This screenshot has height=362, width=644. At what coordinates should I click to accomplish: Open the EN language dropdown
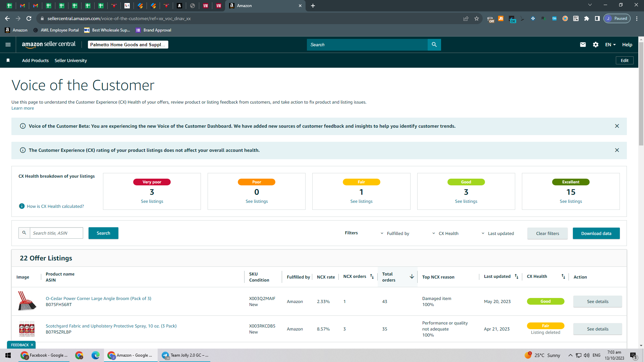610,45
